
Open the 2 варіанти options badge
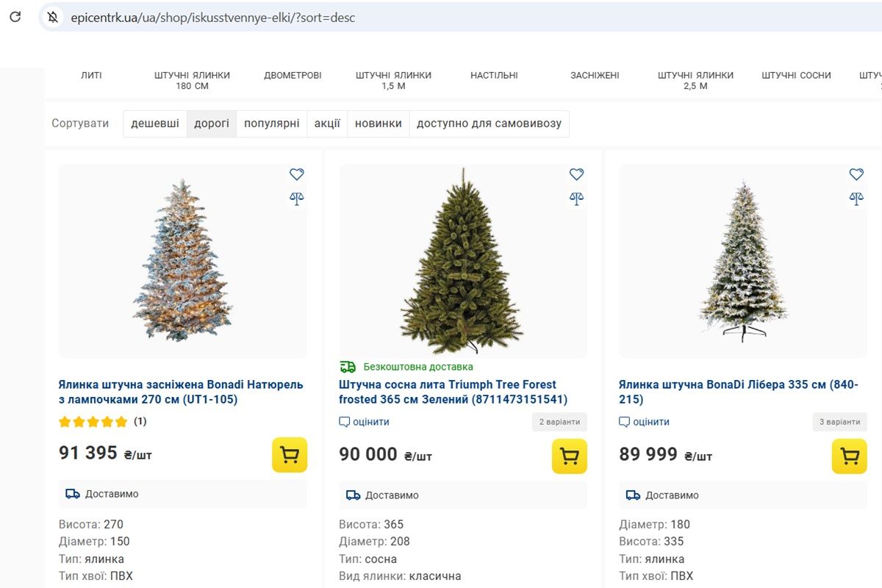click(x=559, y=422)
